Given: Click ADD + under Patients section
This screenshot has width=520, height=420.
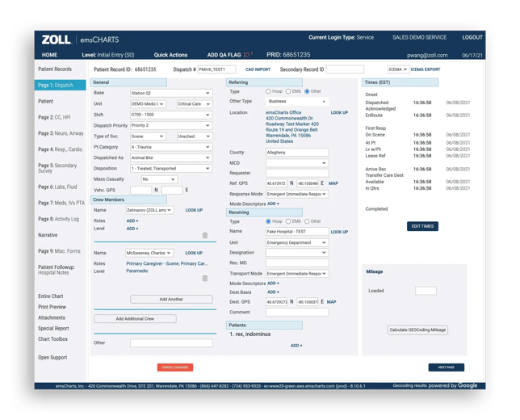Looking at the screenshot, I should 296,346.
